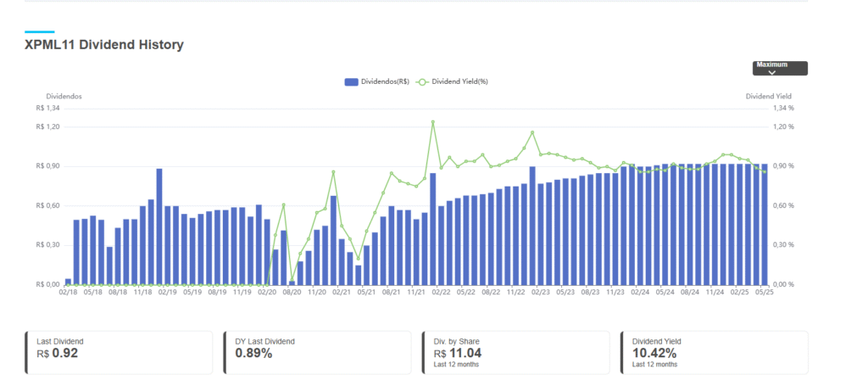Viewport: 868px width, 386px height.
Task: Click the 0,60 % right axis value
Action: tap(784, 205)
